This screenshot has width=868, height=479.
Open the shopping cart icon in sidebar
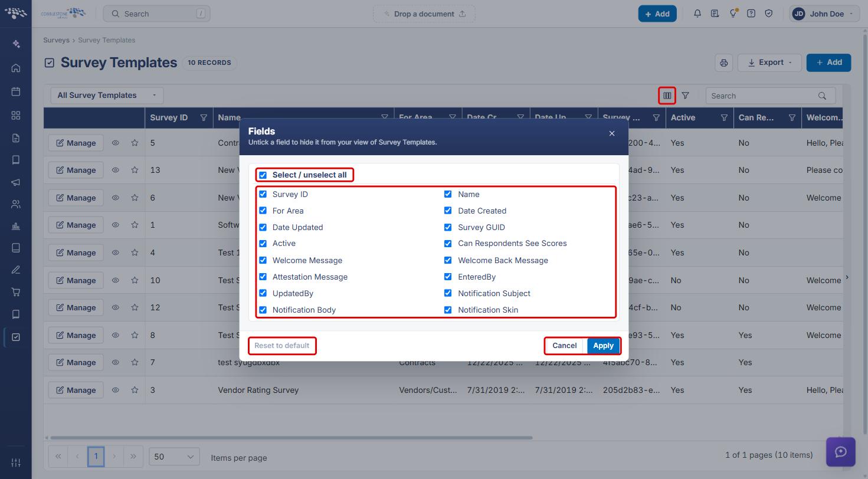click(16, 292)
